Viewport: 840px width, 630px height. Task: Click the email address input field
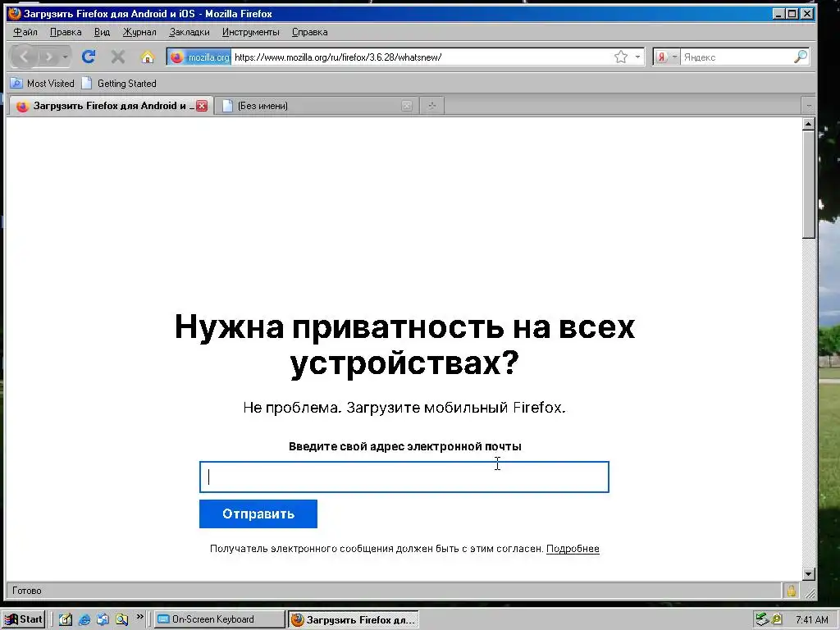[404, 477]
